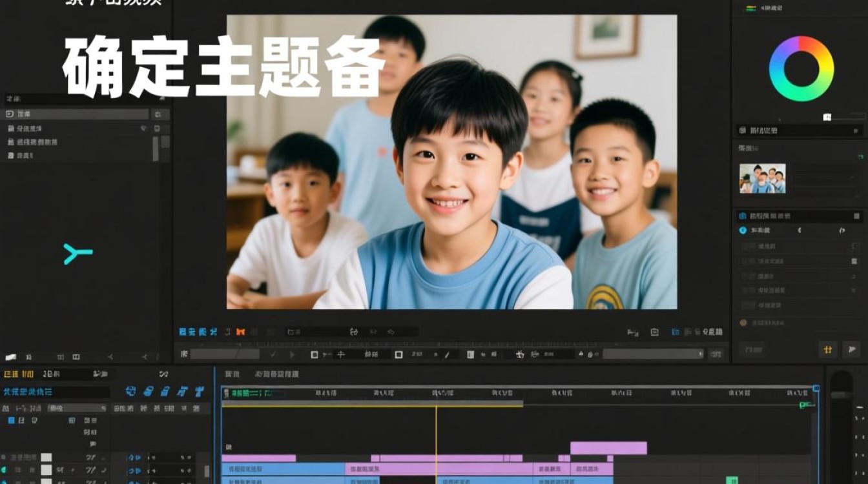Click the small square box beside the second left panel row

[157, 128]
